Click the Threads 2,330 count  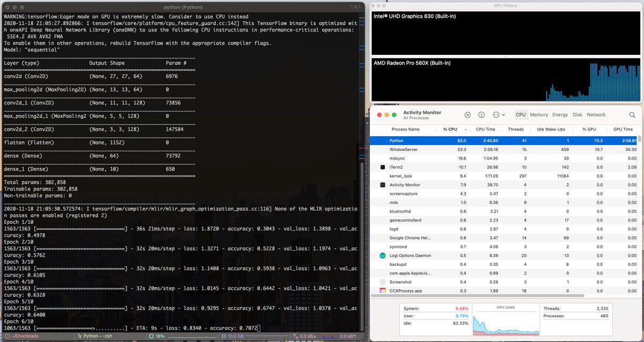point(602,309)
